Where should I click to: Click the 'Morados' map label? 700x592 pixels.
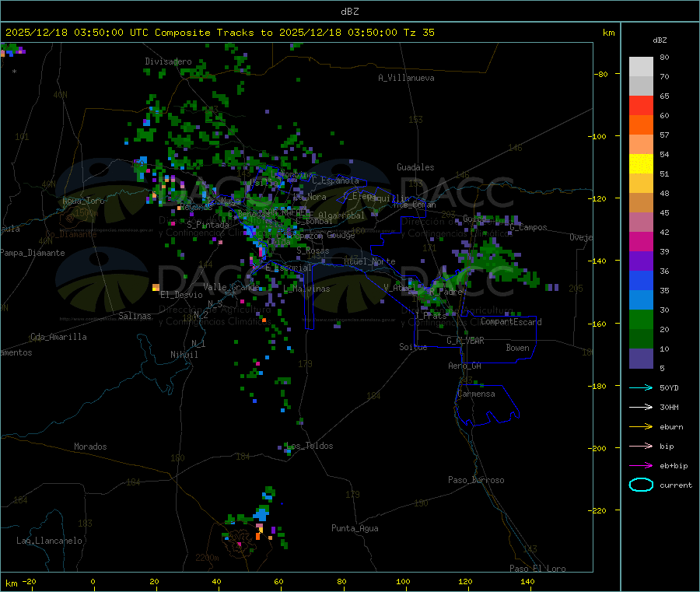pyautogui.click(x=91, y=447)
